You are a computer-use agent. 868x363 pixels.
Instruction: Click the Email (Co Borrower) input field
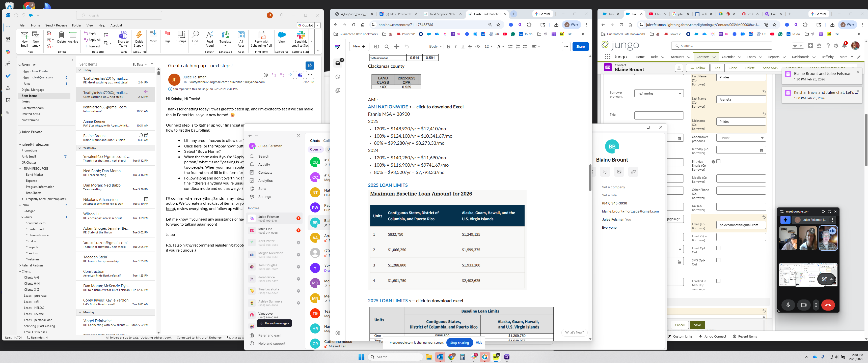tap(741, 225)
